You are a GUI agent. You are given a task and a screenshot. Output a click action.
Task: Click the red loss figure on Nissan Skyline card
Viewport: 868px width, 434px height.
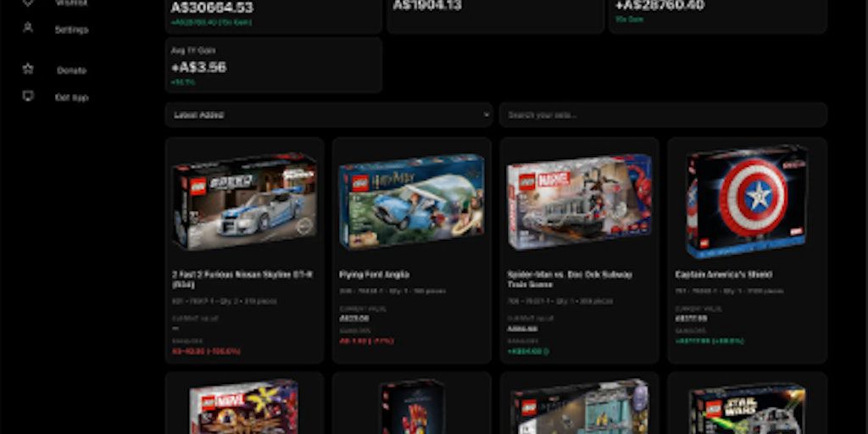(x=206, y=352)
